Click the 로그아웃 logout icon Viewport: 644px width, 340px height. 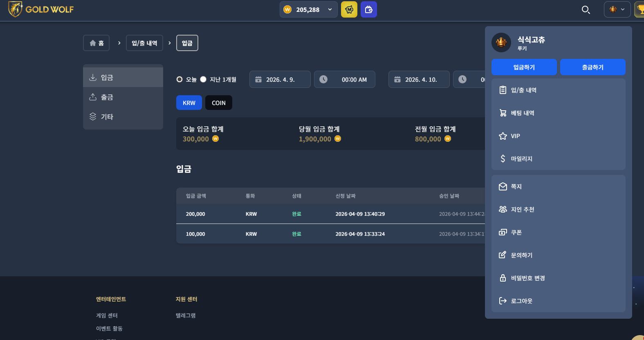point(503,301)
